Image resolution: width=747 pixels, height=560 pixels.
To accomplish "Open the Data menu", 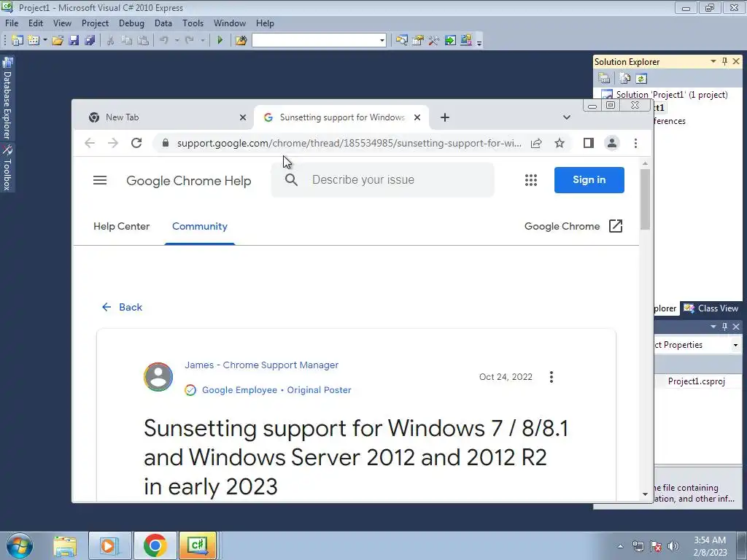I will pos(163,23).
